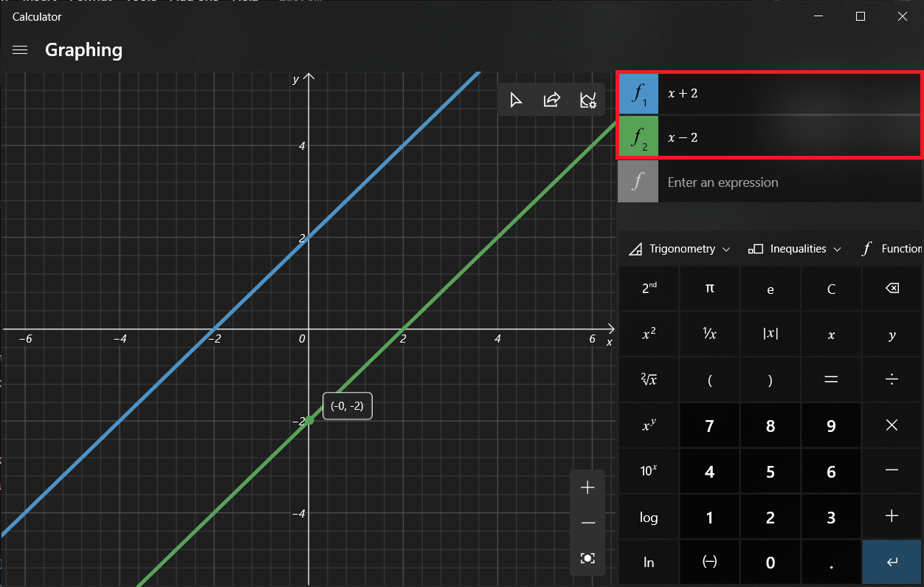Zoom in on the graph

tap(587, 487)
